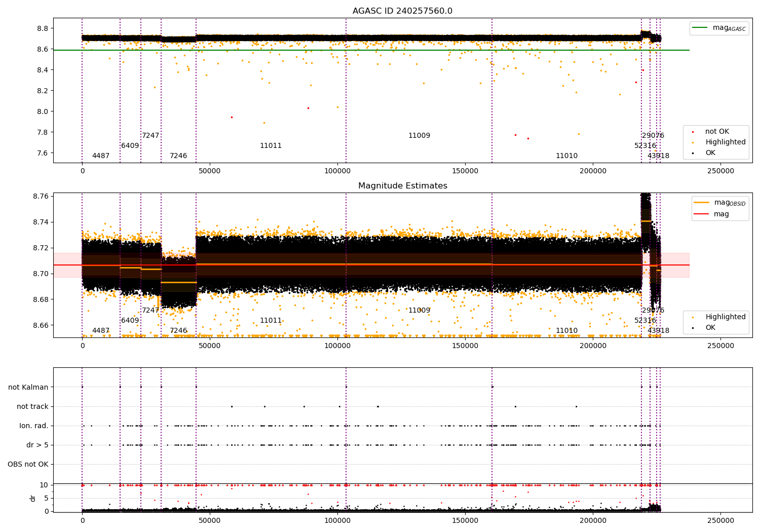Click the 7.8 y-axis tick in top plot

coord(43,132)
